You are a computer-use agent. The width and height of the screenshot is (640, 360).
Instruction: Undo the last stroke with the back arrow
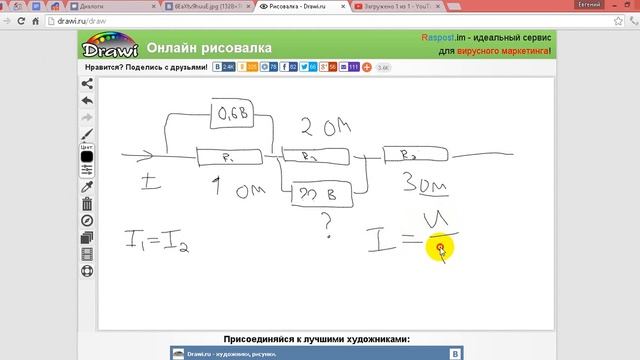(x=87, y=100)
